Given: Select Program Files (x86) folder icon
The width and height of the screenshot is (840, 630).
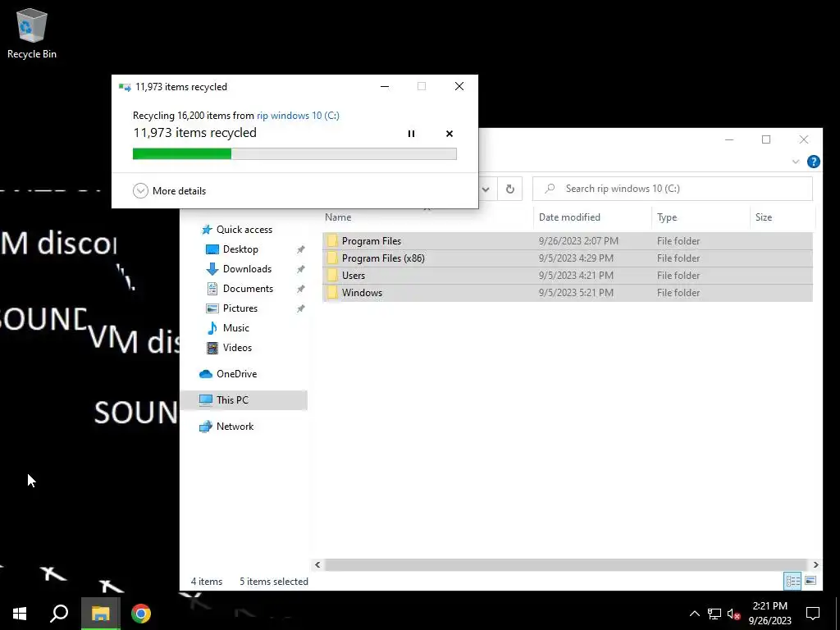Looking at the screenshot, I should (332, 258).
